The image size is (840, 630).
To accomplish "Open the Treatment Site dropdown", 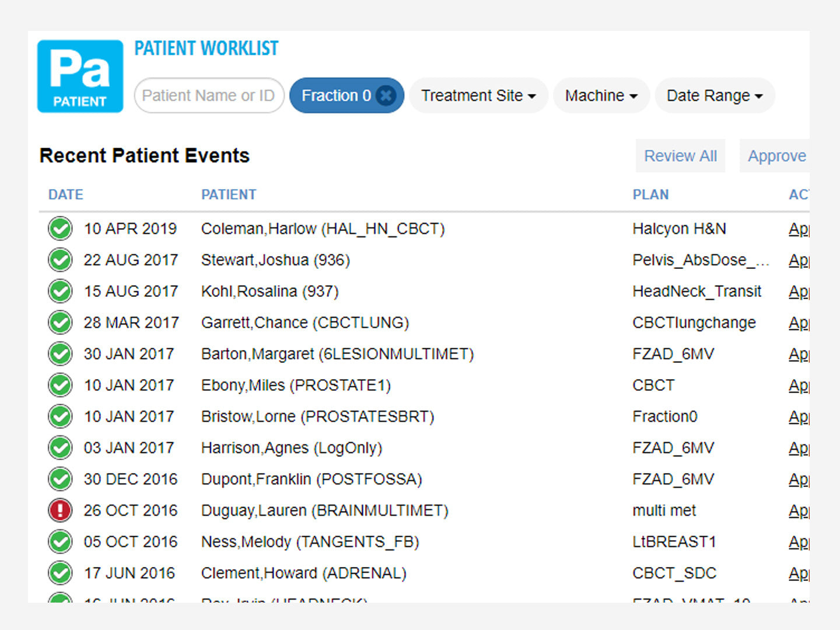I will pyautogui.click(x=478, y=95).
